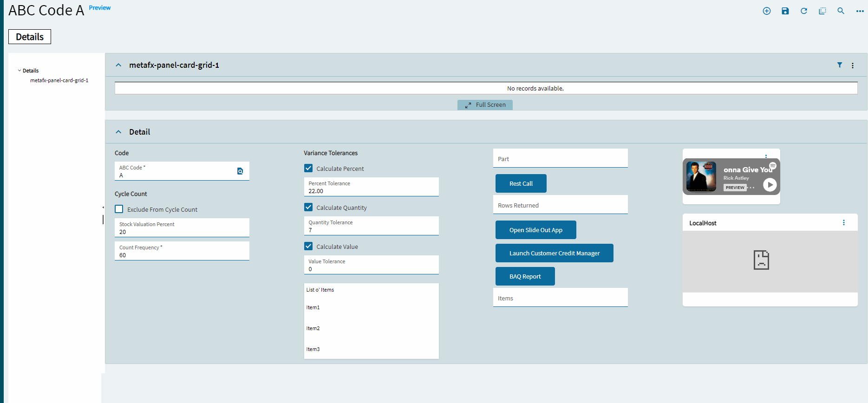Screen dimensions: 868x403
Task: Click the add new record plus icon
Action: (767, 11)
